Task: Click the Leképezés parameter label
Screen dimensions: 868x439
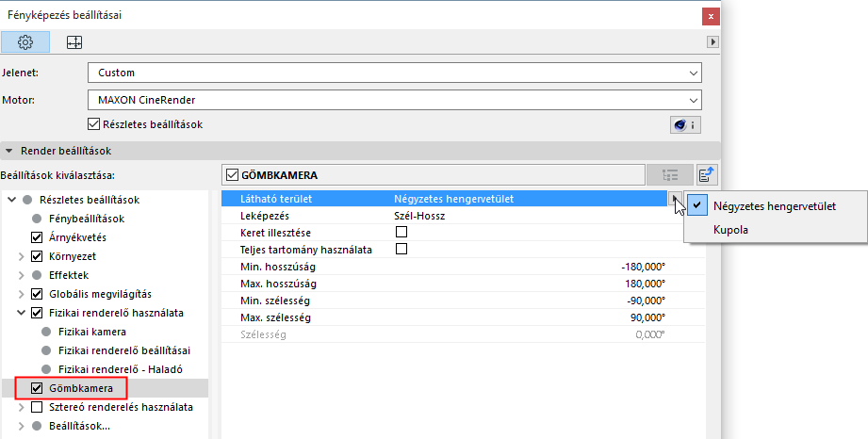Action: tap(265, 216)
